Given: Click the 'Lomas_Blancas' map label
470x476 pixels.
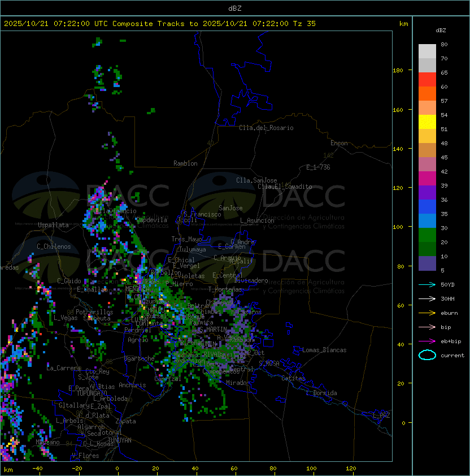Looking at the screenshot, I should pyautogui.click(x=324, y=350).
